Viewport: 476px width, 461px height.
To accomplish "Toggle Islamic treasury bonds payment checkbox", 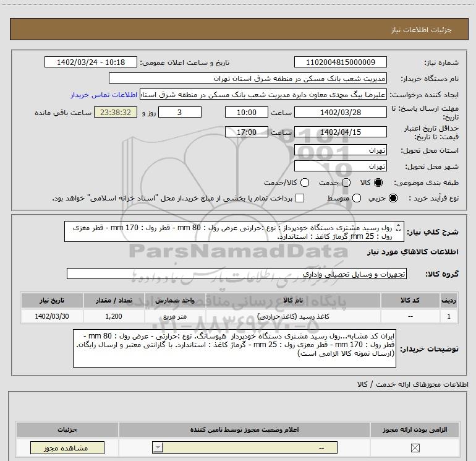I will 300,198.
